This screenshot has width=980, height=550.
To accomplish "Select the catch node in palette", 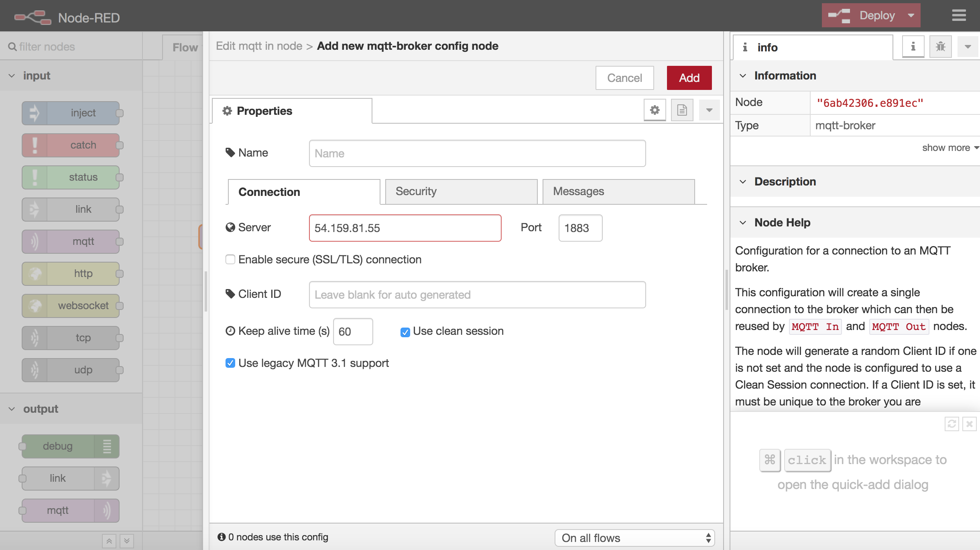I will [71, 145].
